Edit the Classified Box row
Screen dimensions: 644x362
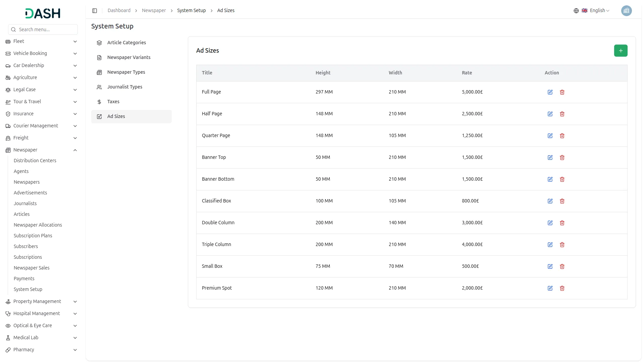pyautogui.click(x=550, y=201)
